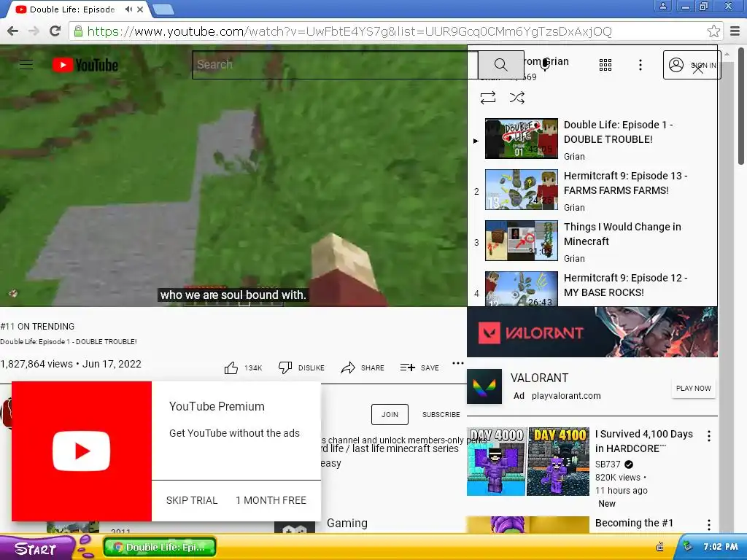Open the three-dot settings menu in header
The height and width of the screenshot is (560, 747).
coord(640,65)
